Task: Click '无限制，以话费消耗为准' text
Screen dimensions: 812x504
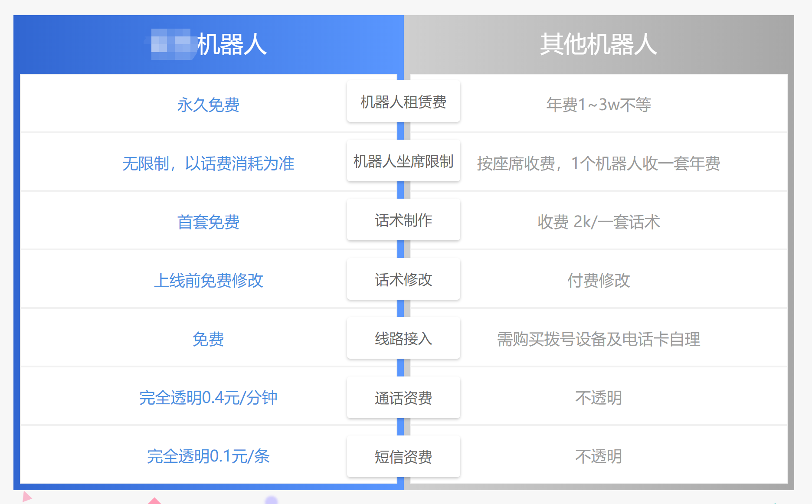Action: [208, 164]
